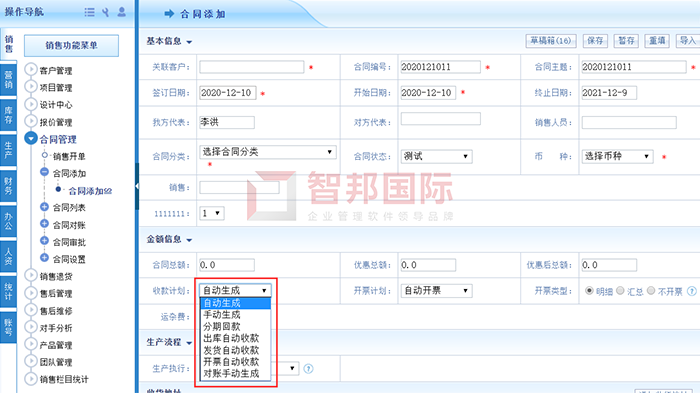This screenshot has width=700, height=393.
Task: Open the 选择币种 currency dropdown
Action: point(617,156)
